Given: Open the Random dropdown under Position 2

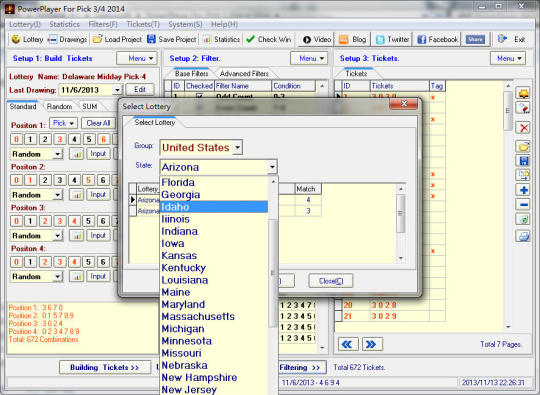Looking at the screenshot, I should pyautogui.click(x=58, y=195).
